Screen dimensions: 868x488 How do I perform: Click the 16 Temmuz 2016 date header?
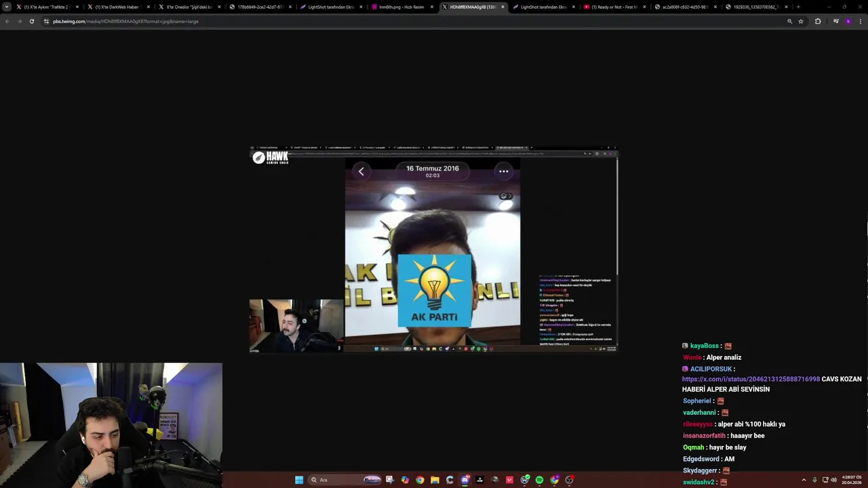click(433, 168)
